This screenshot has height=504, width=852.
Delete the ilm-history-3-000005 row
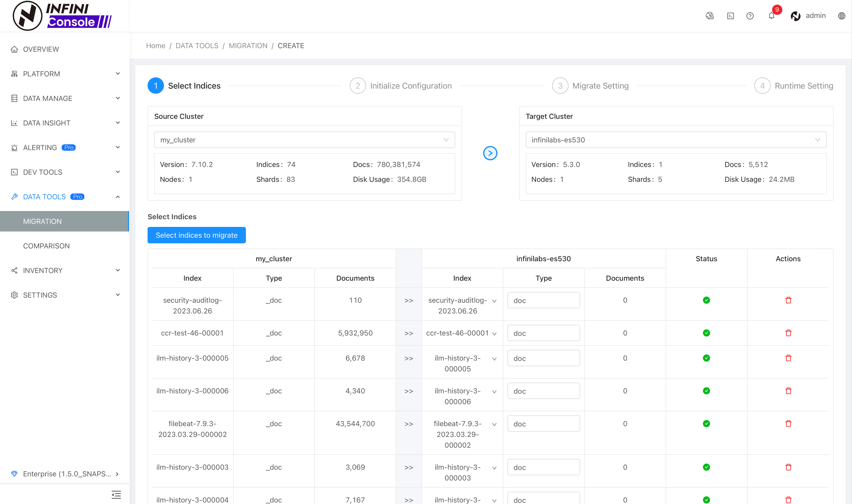pyautogui.click(x=788, y=358)
